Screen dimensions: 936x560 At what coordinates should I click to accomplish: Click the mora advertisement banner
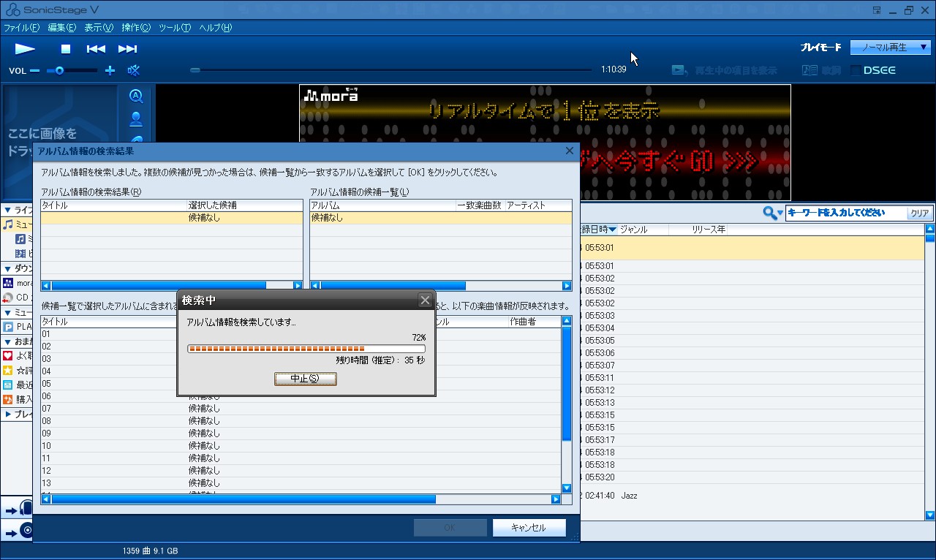[x=545, y=142]
